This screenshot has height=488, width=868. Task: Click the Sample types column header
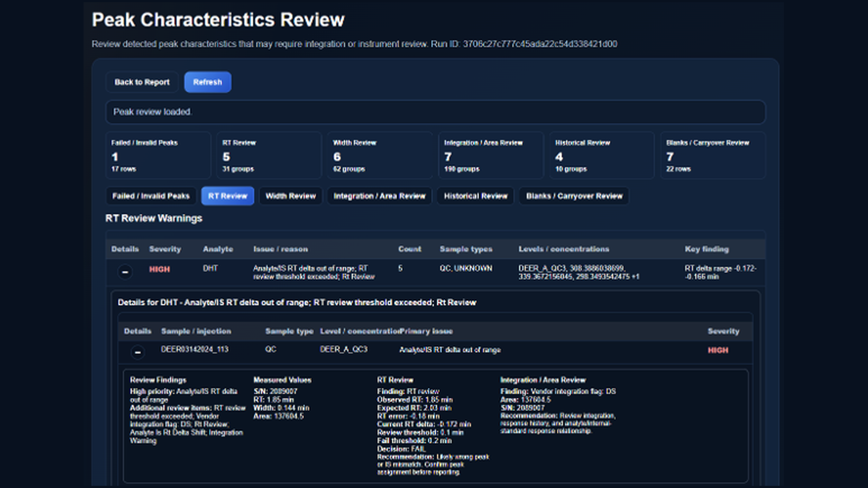(x=466, y=249)
